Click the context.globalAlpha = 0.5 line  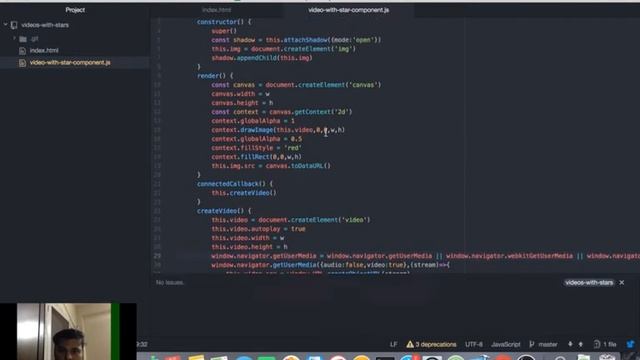click(x=257, y=139)
